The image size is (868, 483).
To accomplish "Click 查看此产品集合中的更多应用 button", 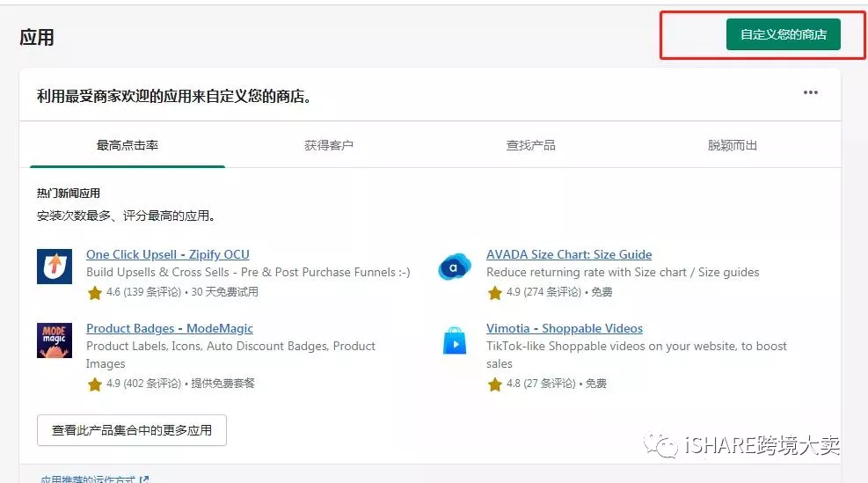I will 132,430.
